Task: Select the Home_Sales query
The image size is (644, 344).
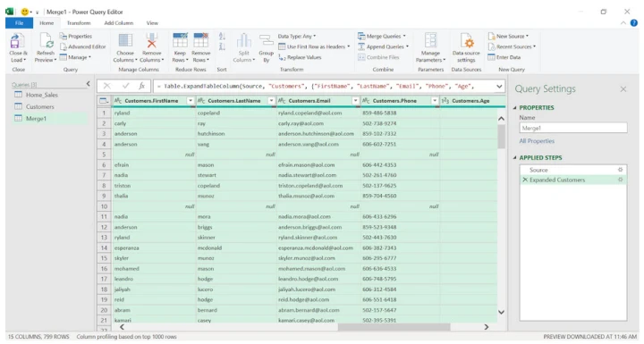Action: [x=42, y=95]
